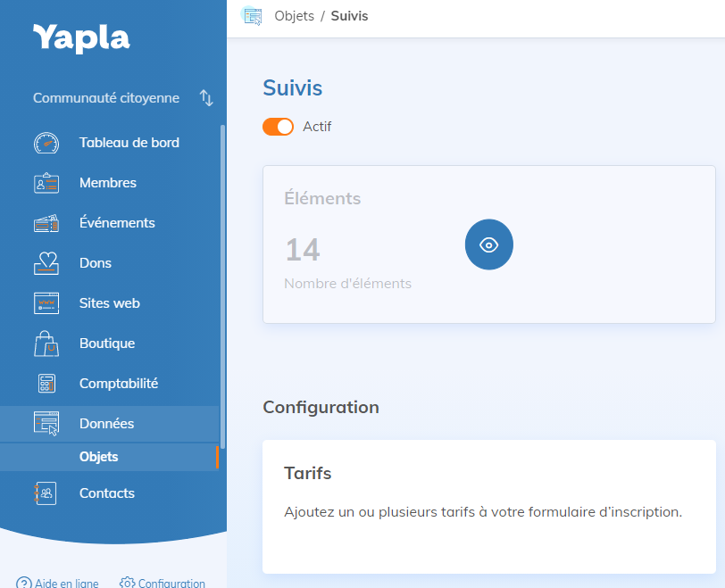725x588 pixels.
Task: Switch organization with the up-down arrows
Action: coord(206,98)
